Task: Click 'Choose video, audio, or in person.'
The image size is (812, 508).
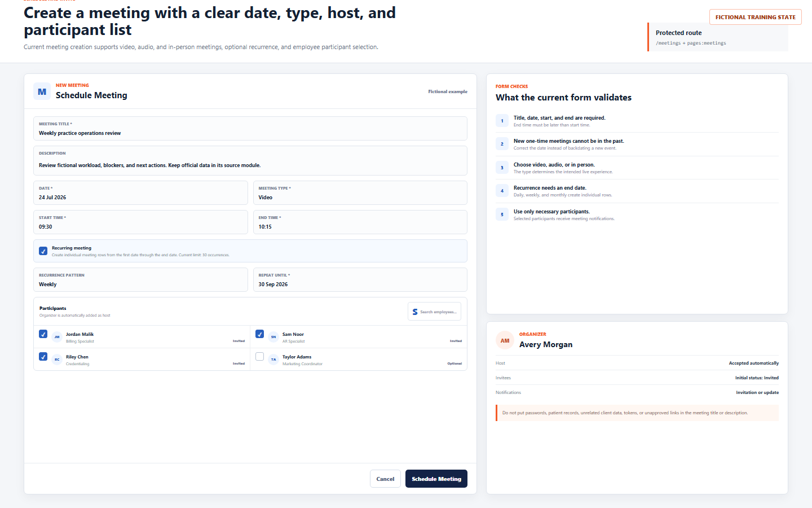Action: (x=554, y=165)
